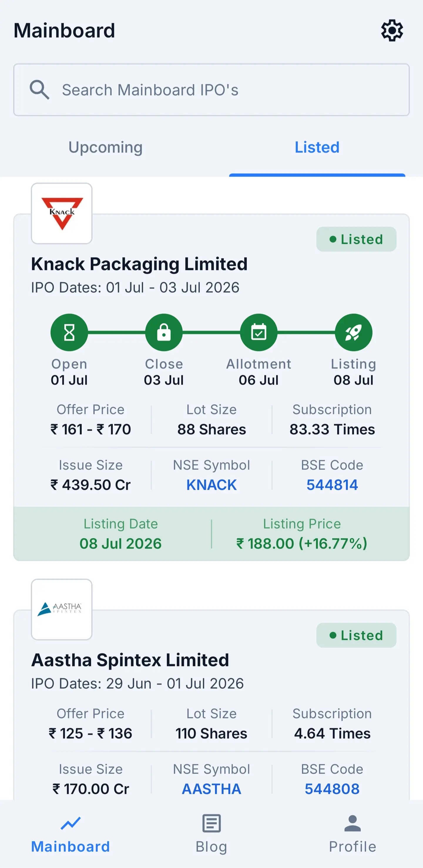Select the 110 Shares lot size

211,733
